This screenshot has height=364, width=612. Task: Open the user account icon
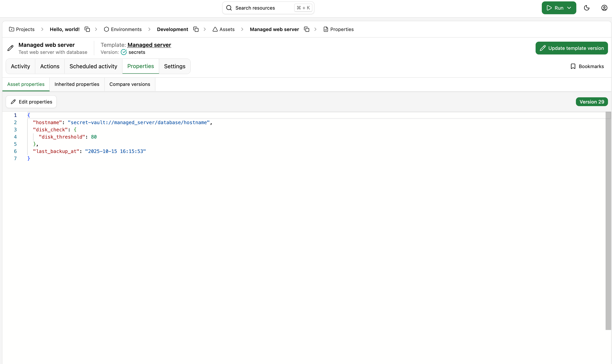click(604, 8)
